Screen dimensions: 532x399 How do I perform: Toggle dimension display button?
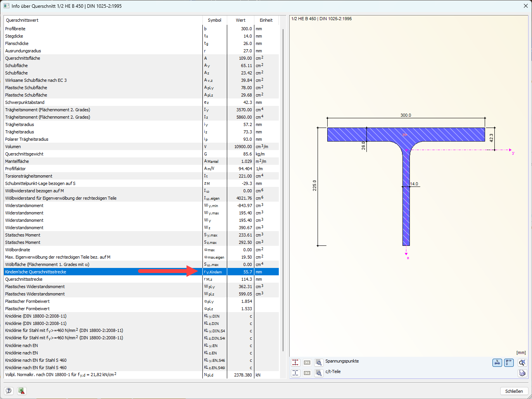click(x=497, y=363)
